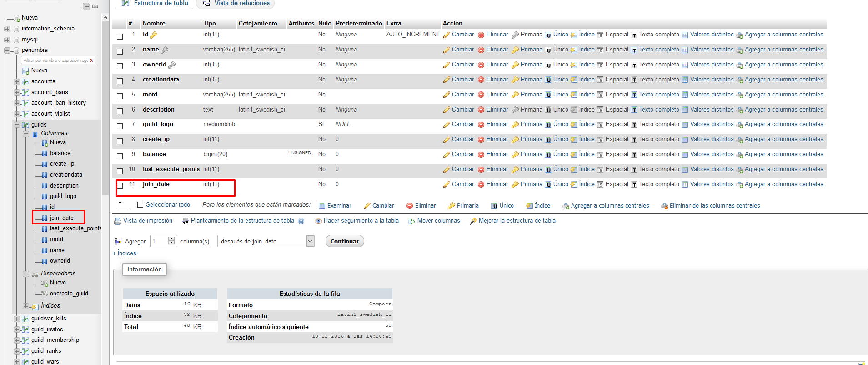Screen dimensions: 868x365
Task: Click the Valores distintos icon for the create_ip row
Action: click(685, 140)
